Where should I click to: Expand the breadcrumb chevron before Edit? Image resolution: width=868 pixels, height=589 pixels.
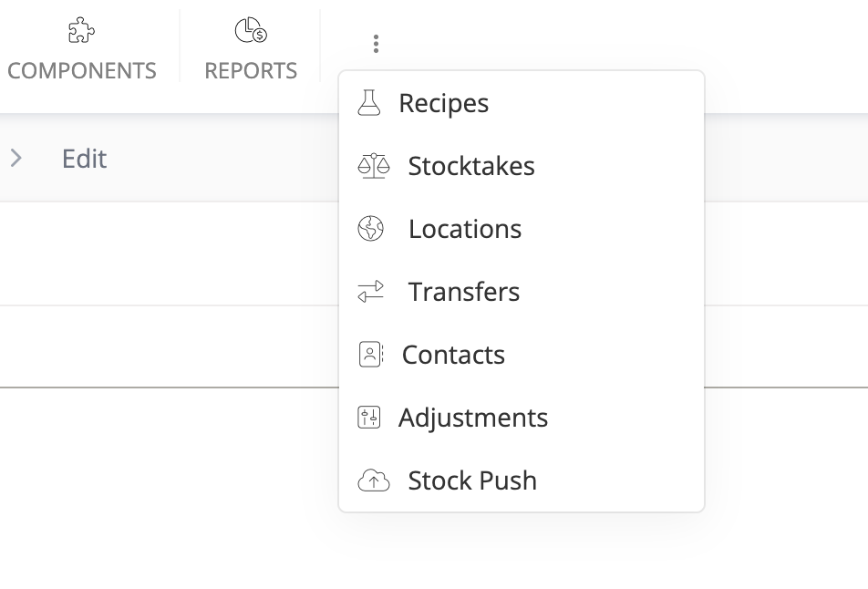(15, 159)
